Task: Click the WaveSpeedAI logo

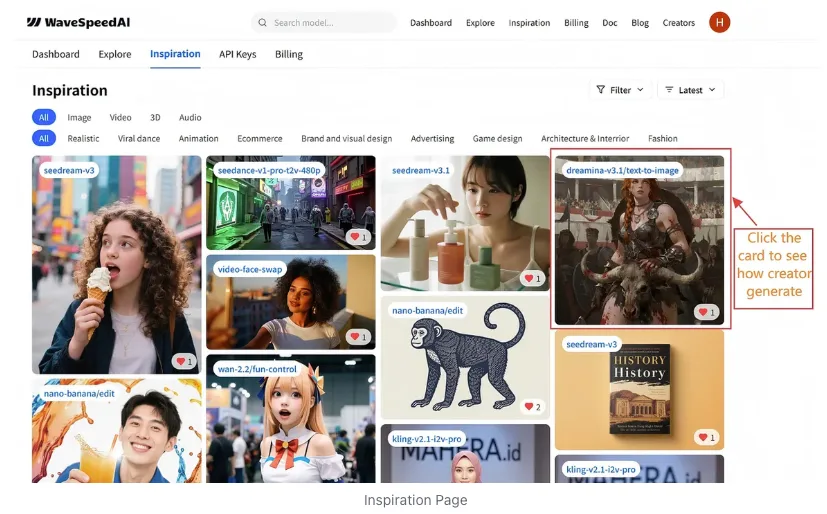Action: coord(78,22)
